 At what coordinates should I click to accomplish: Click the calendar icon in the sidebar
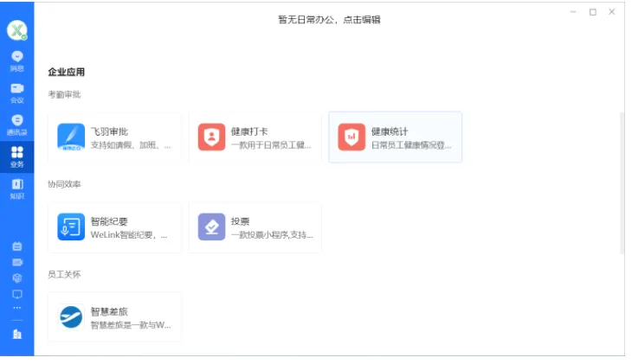tap(17, 246)
